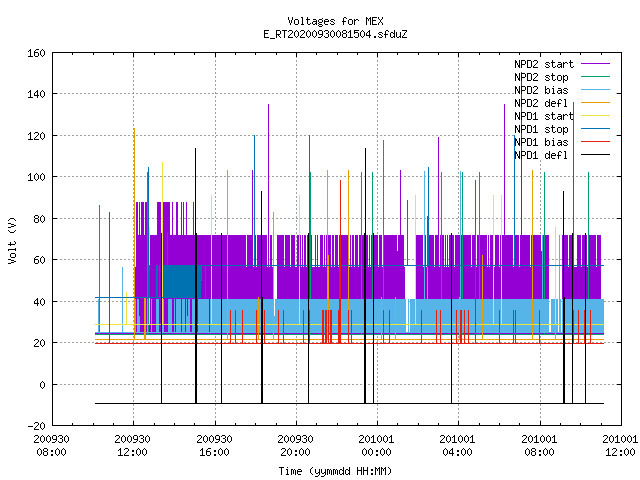This screenshot has width=640, height=480.
Task: Click the 'NPD2 stop' legend label
Action: tap(541, 77)
